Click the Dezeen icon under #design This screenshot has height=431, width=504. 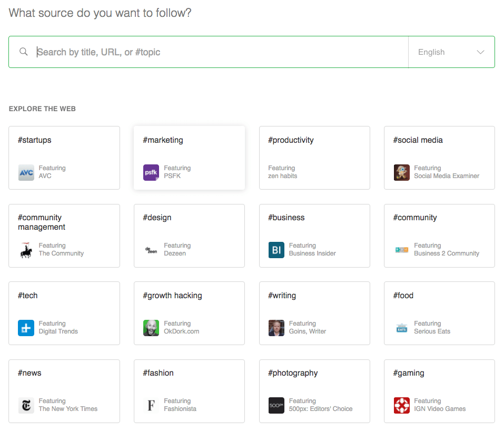tap(151, 250)
